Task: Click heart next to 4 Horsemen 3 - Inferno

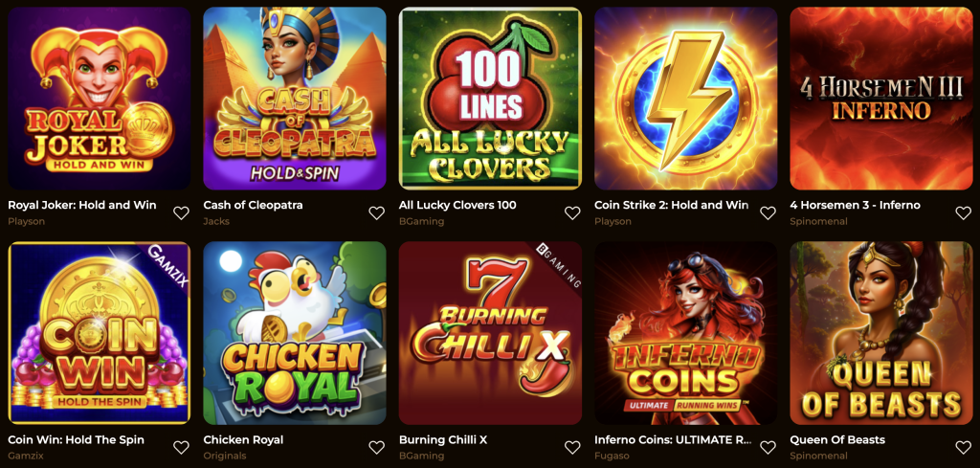Action: pos(964,213)
